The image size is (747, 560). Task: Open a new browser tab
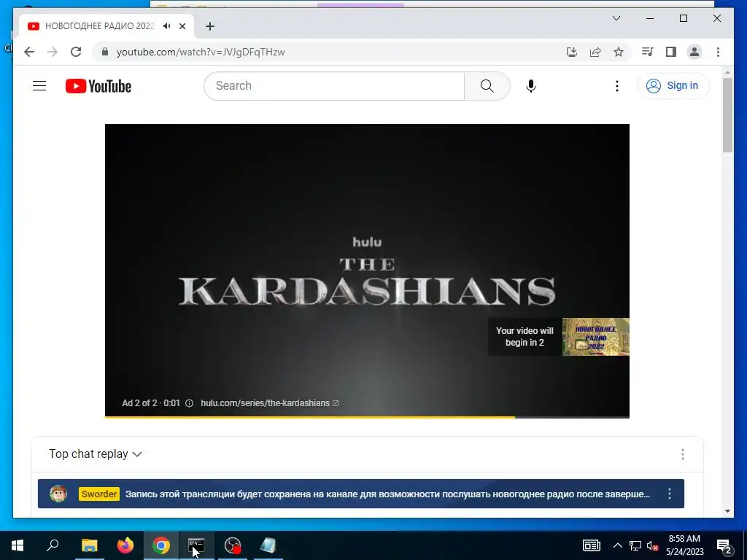(x=209, y=26)
